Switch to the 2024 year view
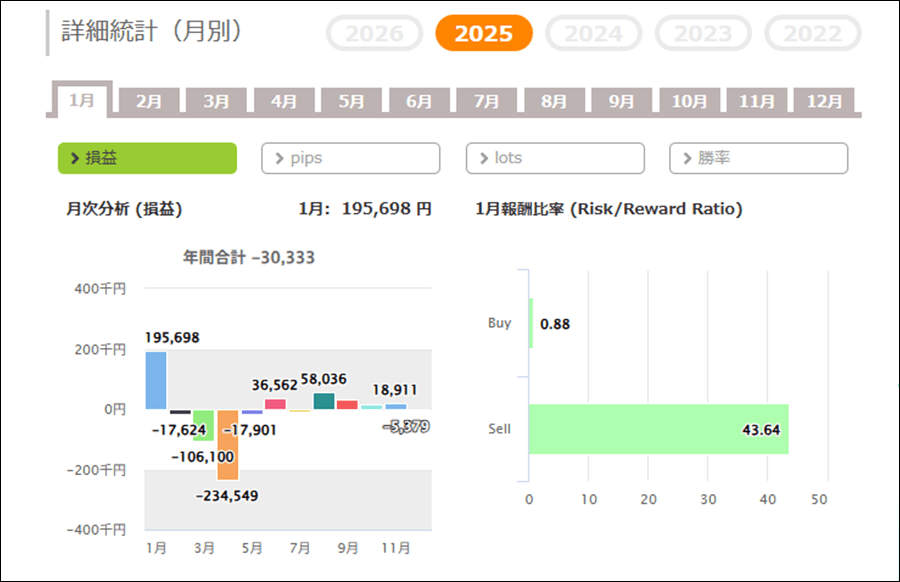The width and height of the screenshot is (900, 582). (x=594, y=34)
